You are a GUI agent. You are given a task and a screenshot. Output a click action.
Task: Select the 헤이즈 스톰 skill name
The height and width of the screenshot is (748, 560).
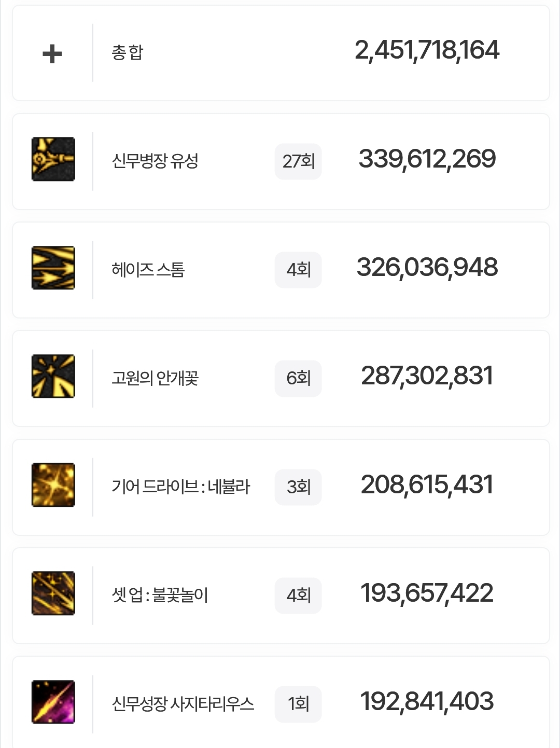coord(148,270)
